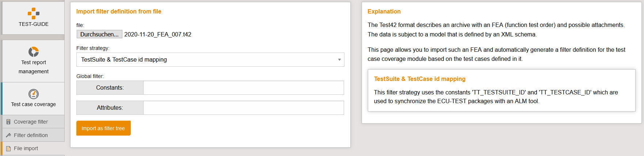Open the Filter definition menu item
Image resolution: width=644 pixels, height=156 pixels.
[x=33, y=135]
